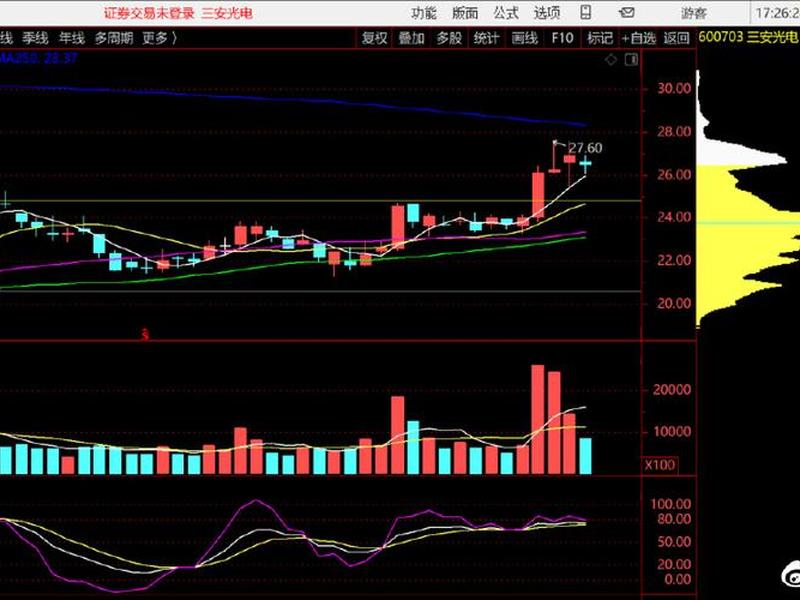Activate the 画线 drawing tool

[x=524, y=38]
